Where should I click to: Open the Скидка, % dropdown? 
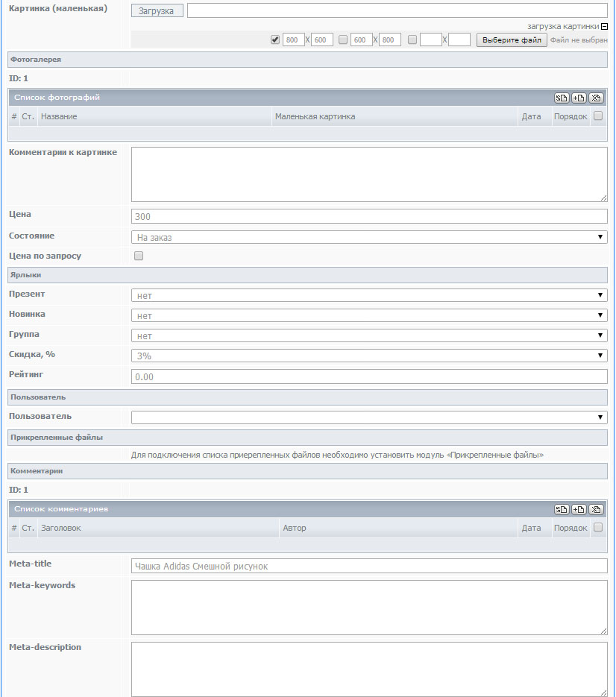[369, 356]
